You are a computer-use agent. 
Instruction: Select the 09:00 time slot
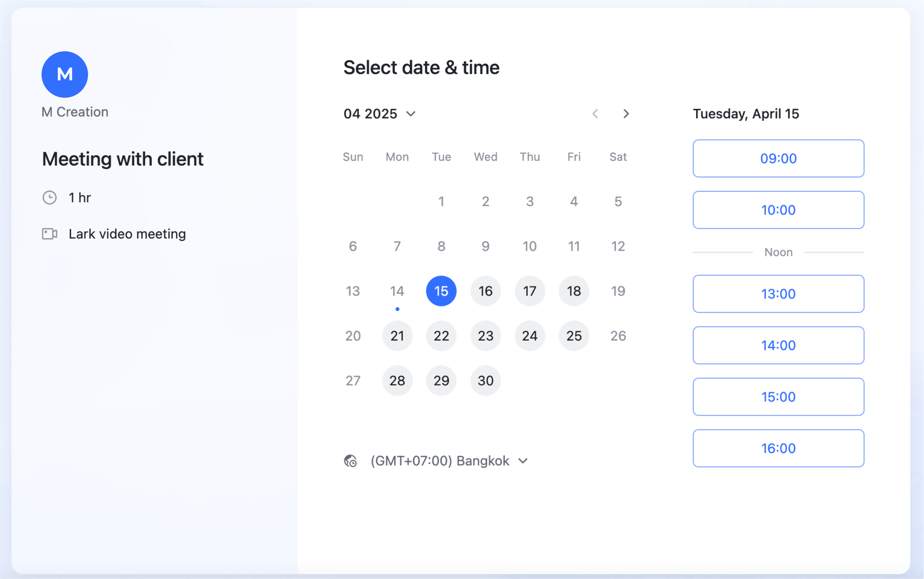tap(778, 158)
